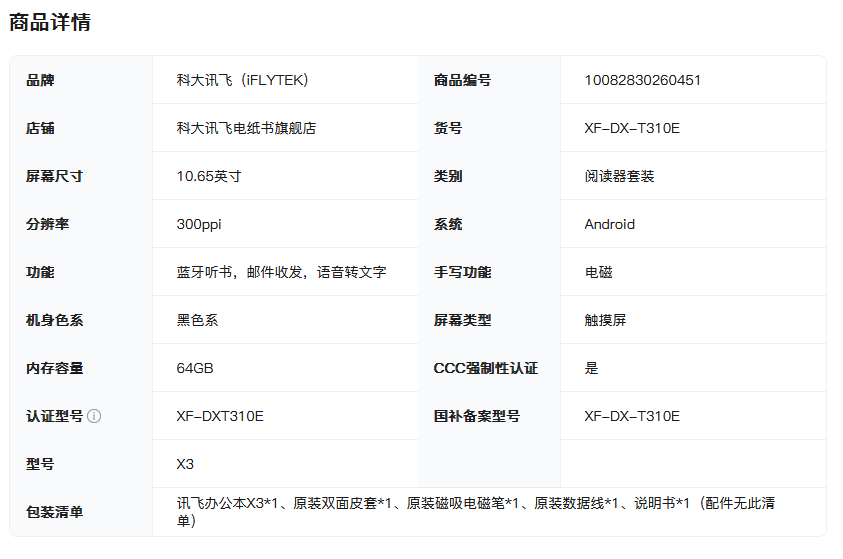The image size is (843, 559).
Task: Click the 系统 label
Action: tap(448, 224)
